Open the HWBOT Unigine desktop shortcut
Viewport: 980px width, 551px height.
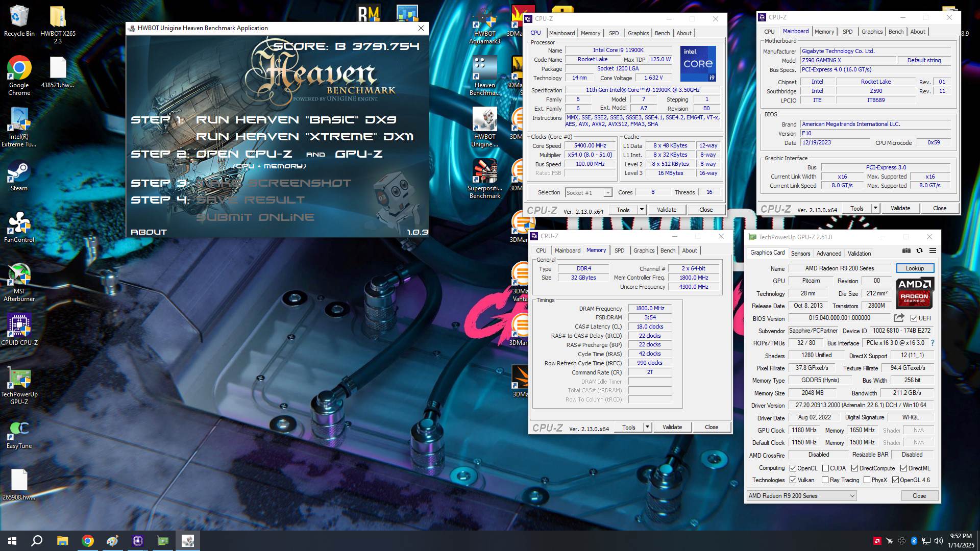click(484, 128)
